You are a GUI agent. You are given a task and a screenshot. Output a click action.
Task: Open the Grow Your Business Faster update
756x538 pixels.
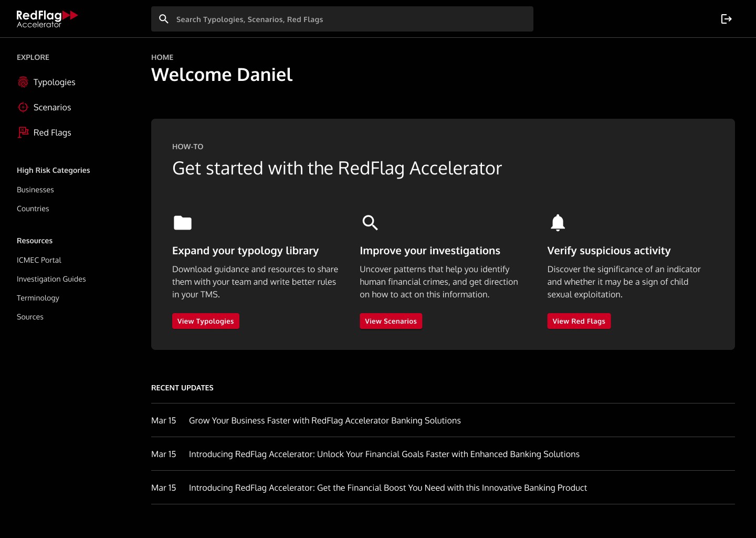click(324, 420)
